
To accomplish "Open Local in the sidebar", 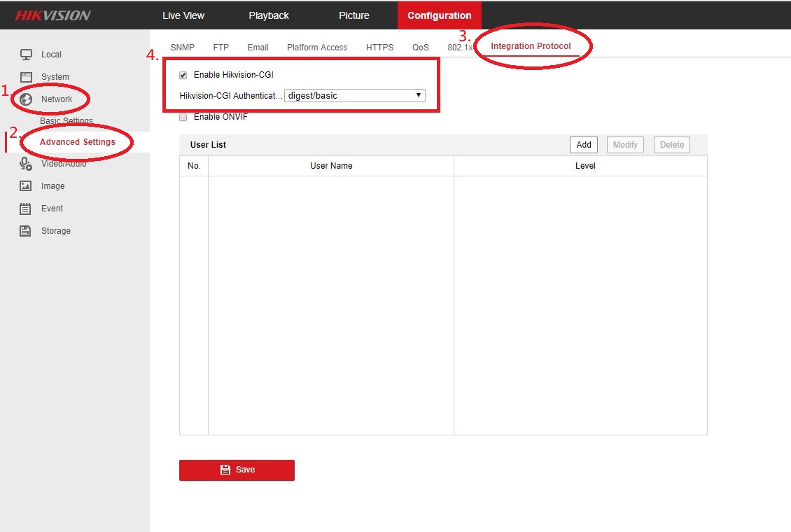I will (51, 55).
